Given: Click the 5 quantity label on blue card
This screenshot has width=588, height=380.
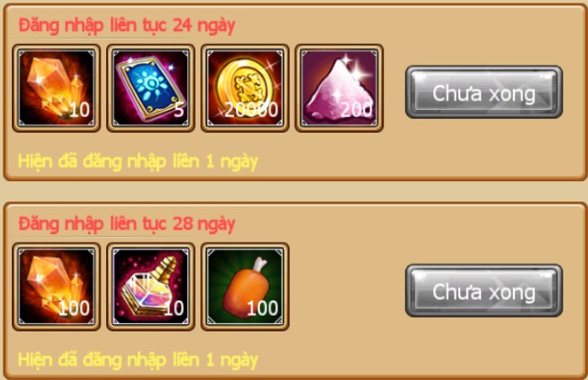Looking at the screenshot, I should point(179,110).
